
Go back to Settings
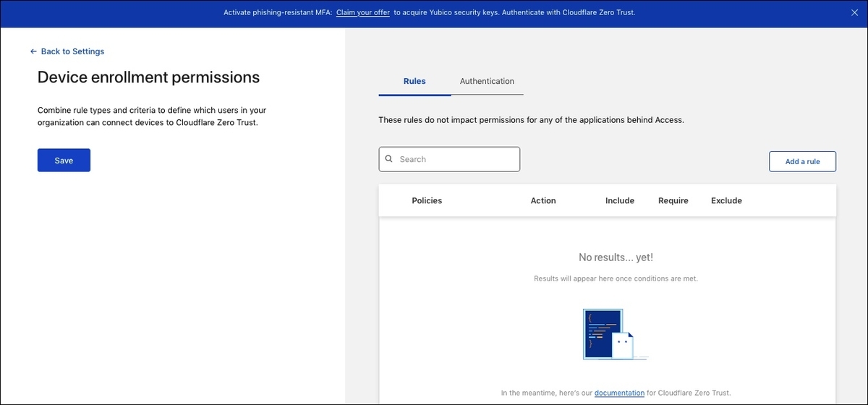tap(67, 51)
